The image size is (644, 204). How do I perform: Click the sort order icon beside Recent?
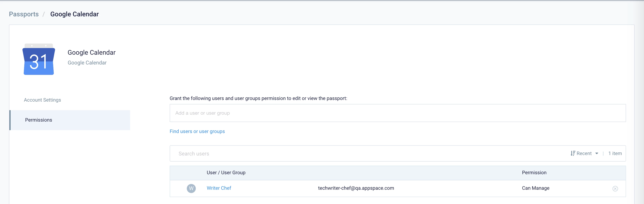pos(573,153)
